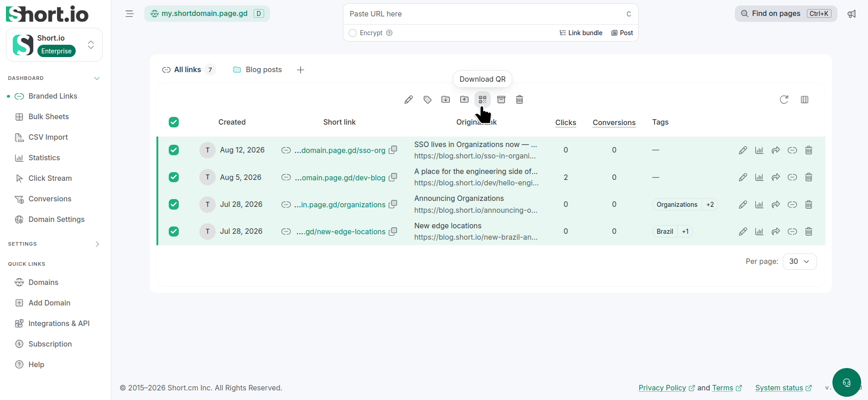Open statistics for the sso-org link
868x400 pixels.
(759, 150)
